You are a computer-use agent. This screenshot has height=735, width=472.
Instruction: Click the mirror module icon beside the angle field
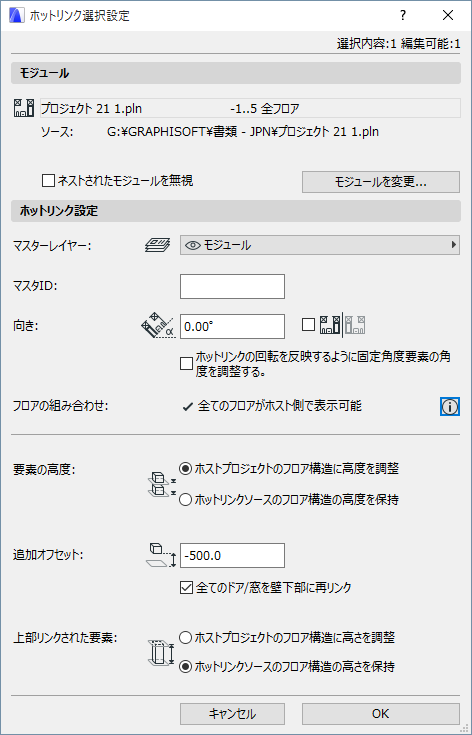[342, 325]
